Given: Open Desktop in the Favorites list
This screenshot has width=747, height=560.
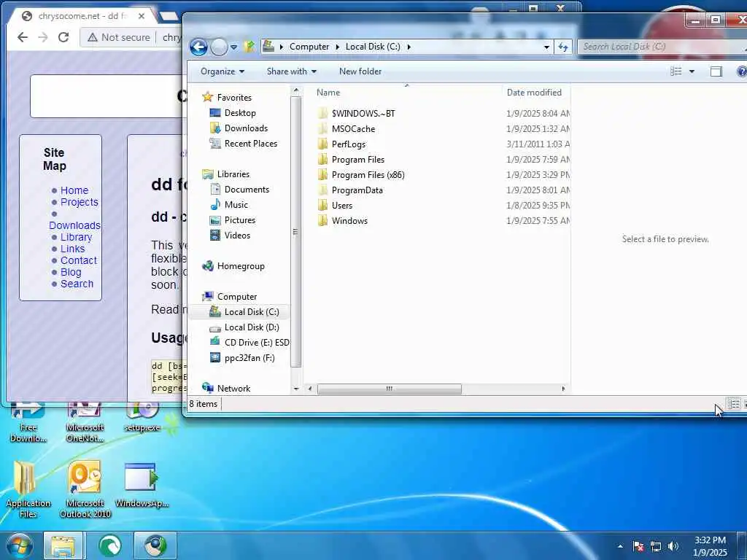Looking at the screenshot, I should tap(239, 113).
